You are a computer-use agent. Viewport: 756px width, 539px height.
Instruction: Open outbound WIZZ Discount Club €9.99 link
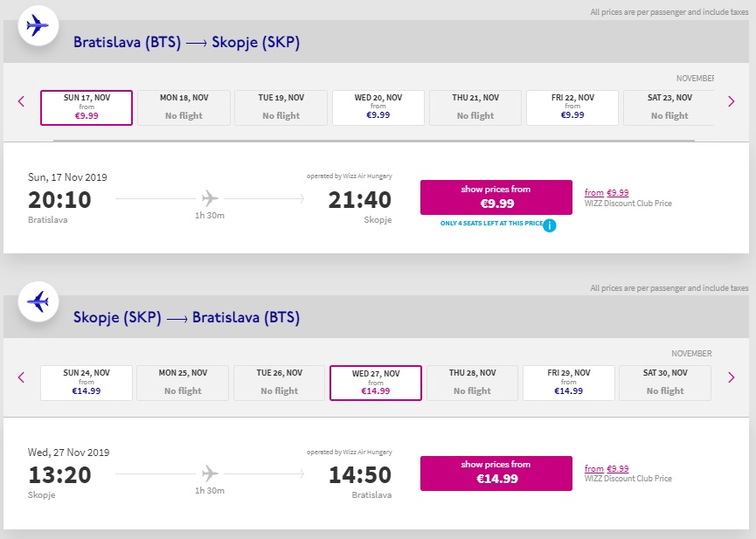coord(607,193)
